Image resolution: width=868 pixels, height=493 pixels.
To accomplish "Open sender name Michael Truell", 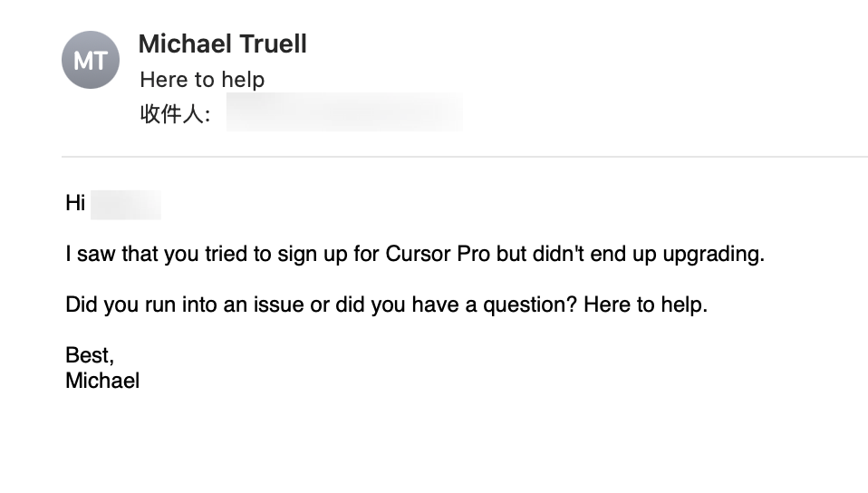I will click(x=223, y=43).
